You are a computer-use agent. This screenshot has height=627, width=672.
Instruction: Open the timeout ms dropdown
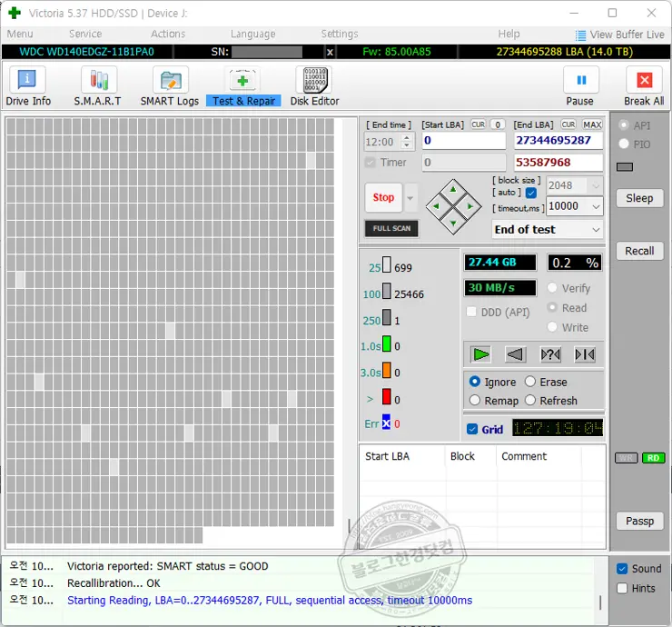coord(595,206)
